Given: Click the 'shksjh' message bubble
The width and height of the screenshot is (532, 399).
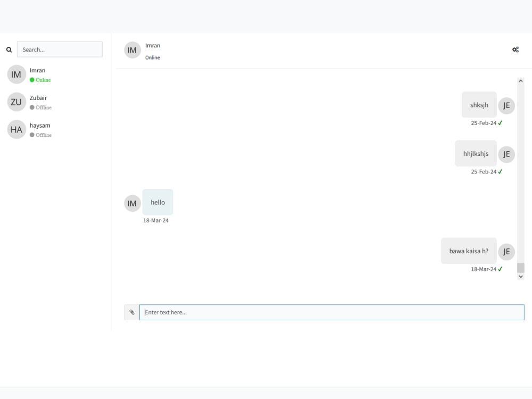Looking at the screenshot, I should (479, 105).
